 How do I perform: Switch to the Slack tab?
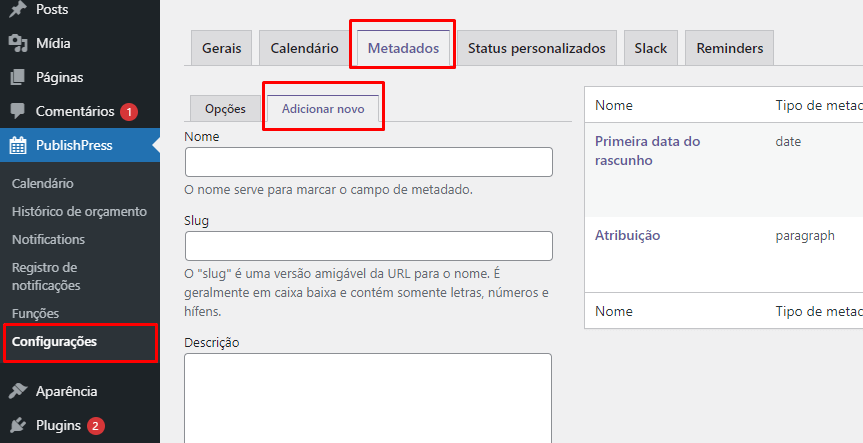(651, 48)
